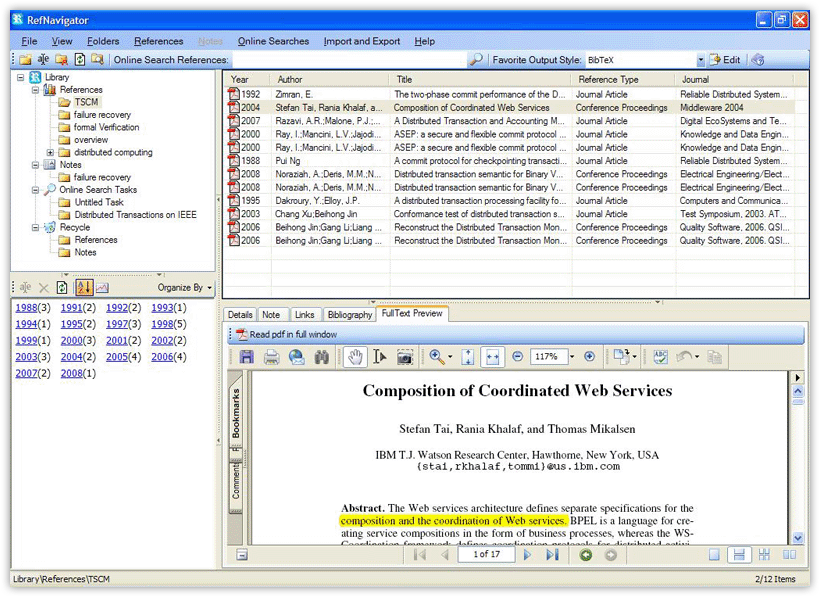This screenshot has height=597, width=820.
Task: Click the chart icon in organize toolbar
Action: point(102,288)
